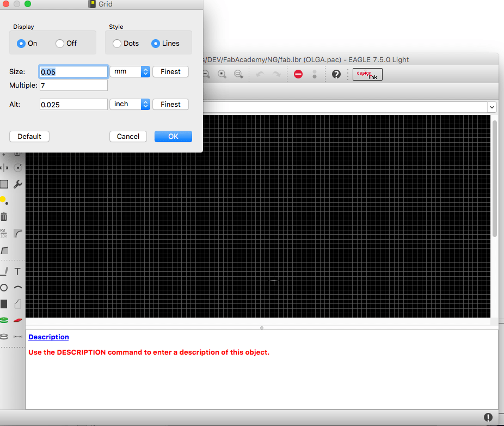Viewport: 504px width, 426px height.
Task: Select the Group rectangle tool
Action: pos(4,184)
